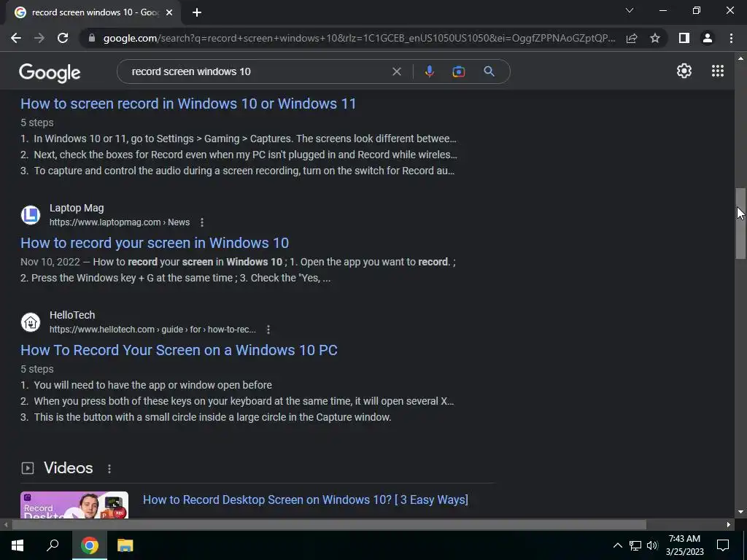Open the Windows notification center

click(723, 545)
